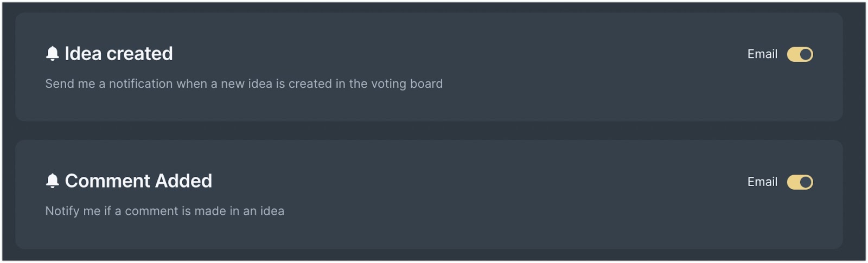Click the 'Notify me if a comment' description
868x263 pixels.
pos(164,211)
